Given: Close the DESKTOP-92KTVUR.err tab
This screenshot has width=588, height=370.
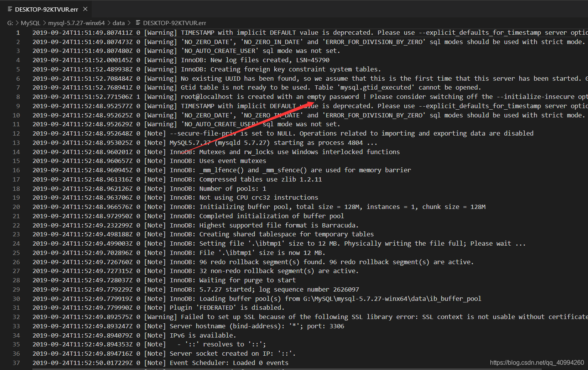Looking at the screenshot, I should (x=85, y=9).
